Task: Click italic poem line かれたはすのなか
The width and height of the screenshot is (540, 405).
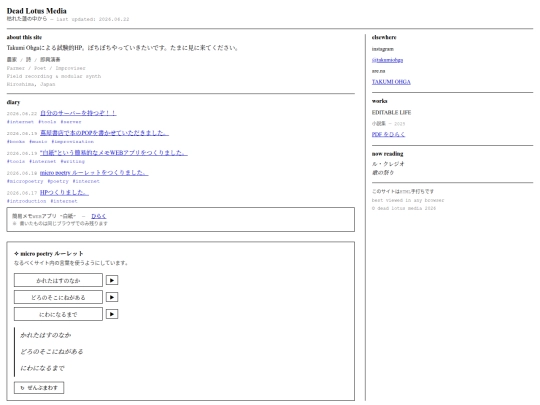Action: (x=46, y=335)
